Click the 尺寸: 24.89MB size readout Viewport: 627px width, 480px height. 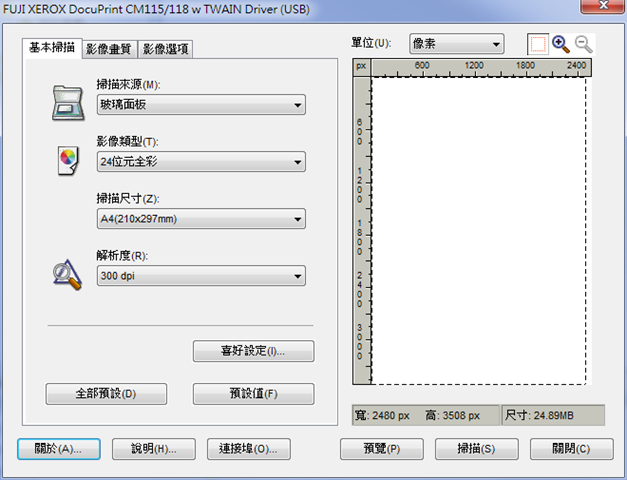tap(553, 416)
